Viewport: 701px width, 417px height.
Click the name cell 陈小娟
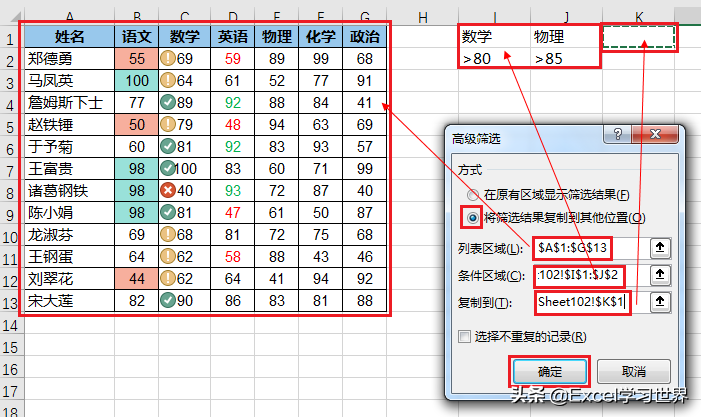tap(69, 213)
